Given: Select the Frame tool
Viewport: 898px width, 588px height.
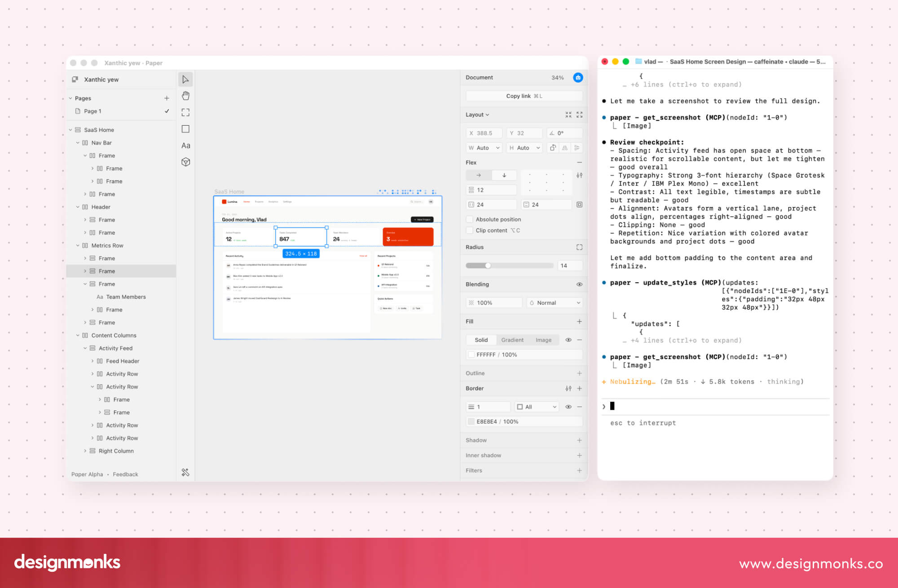Looking at the screenshot, I should coord(185,112).
